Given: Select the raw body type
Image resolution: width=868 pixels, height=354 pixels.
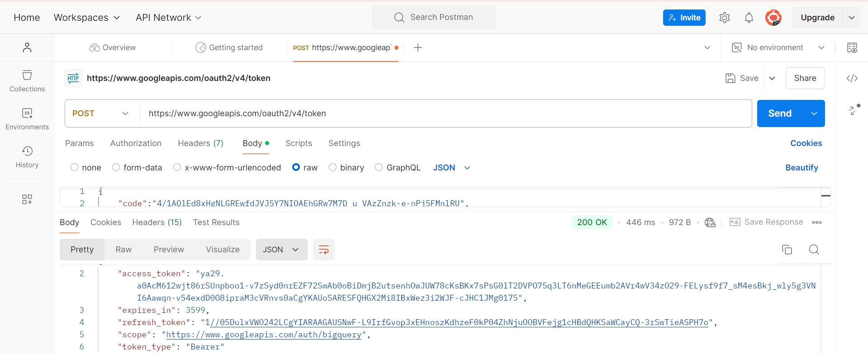Looking at the screenshot, I should click(296, 167).
